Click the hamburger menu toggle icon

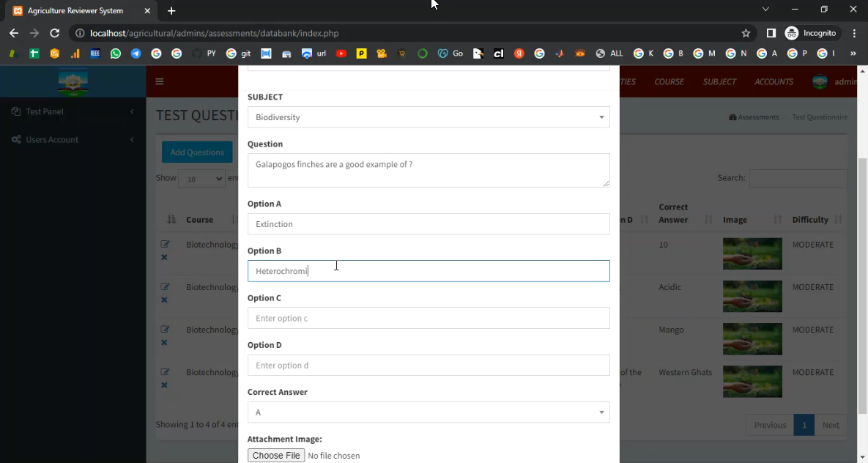click(x=160, y=82)
